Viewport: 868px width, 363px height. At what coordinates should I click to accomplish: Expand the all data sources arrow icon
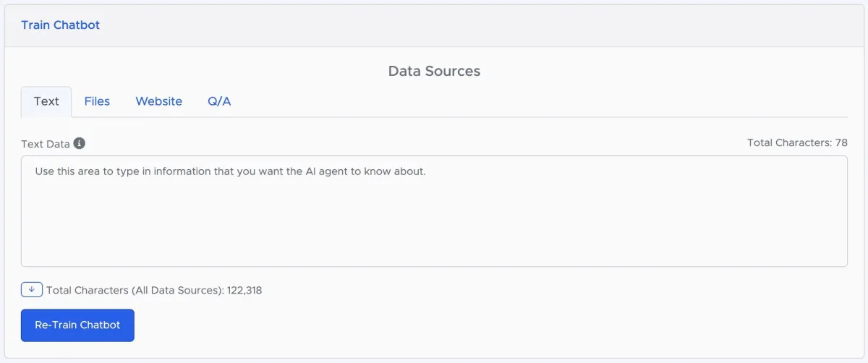coord(32,290)
